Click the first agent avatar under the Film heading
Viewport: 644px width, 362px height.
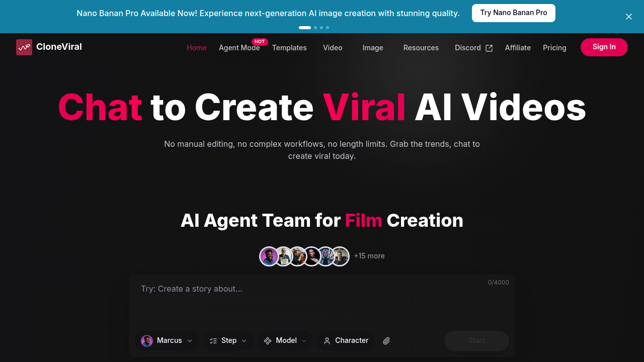pos(269,256)
